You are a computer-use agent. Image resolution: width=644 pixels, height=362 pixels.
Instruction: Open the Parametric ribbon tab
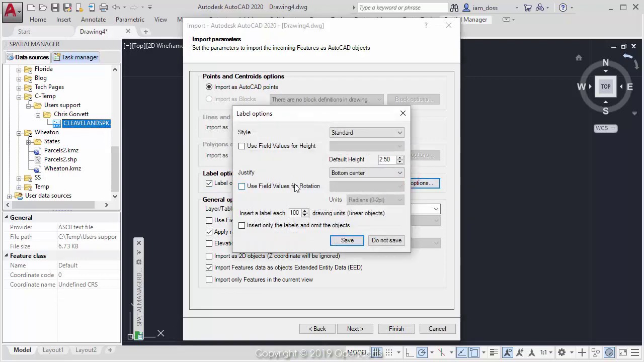(x=130, y=20)
